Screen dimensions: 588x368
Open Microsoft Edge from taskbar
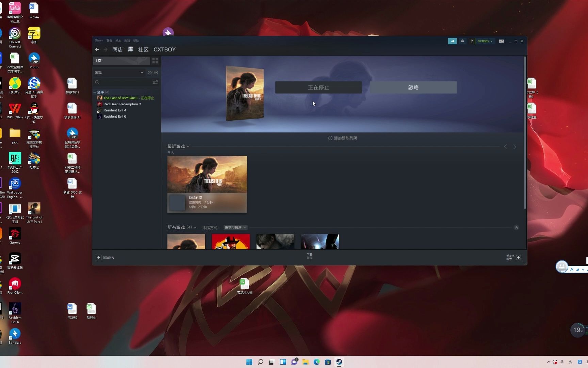coord(316,362)
